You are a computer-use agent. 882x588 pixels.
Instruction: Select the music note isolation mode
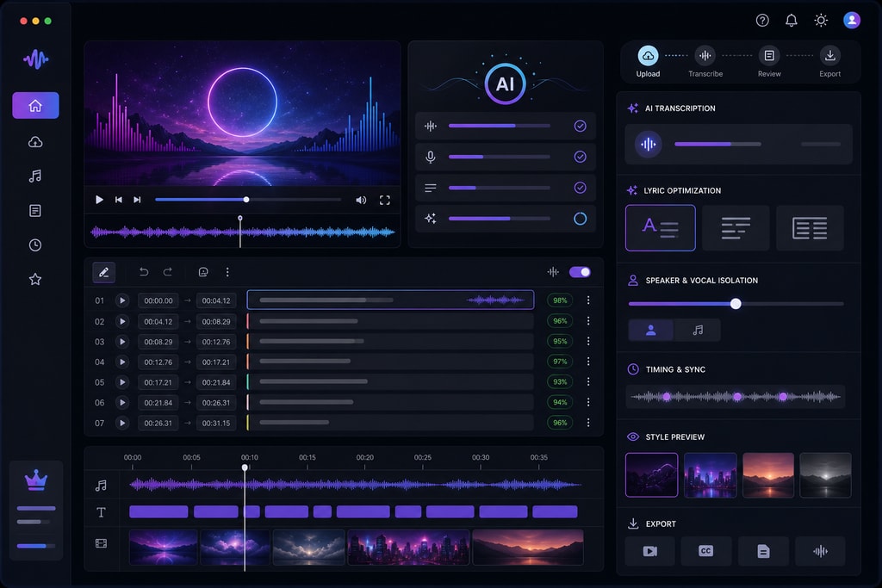698,331
